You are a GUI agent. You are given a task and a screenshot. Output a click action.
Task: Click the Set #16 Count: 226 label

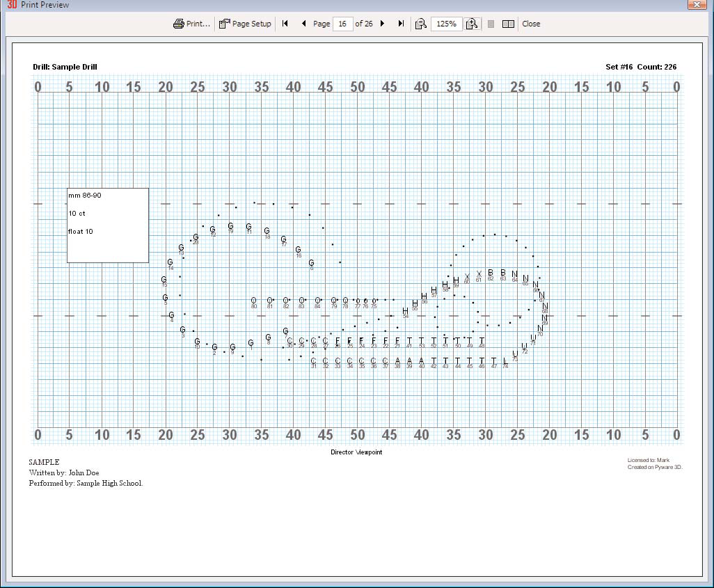click(641, 67)
